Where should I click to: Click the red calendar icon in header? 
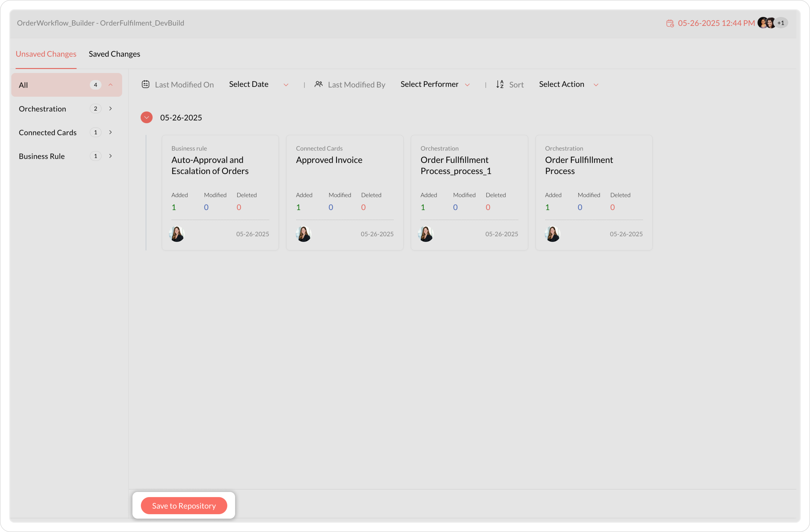tap(670, 23)
